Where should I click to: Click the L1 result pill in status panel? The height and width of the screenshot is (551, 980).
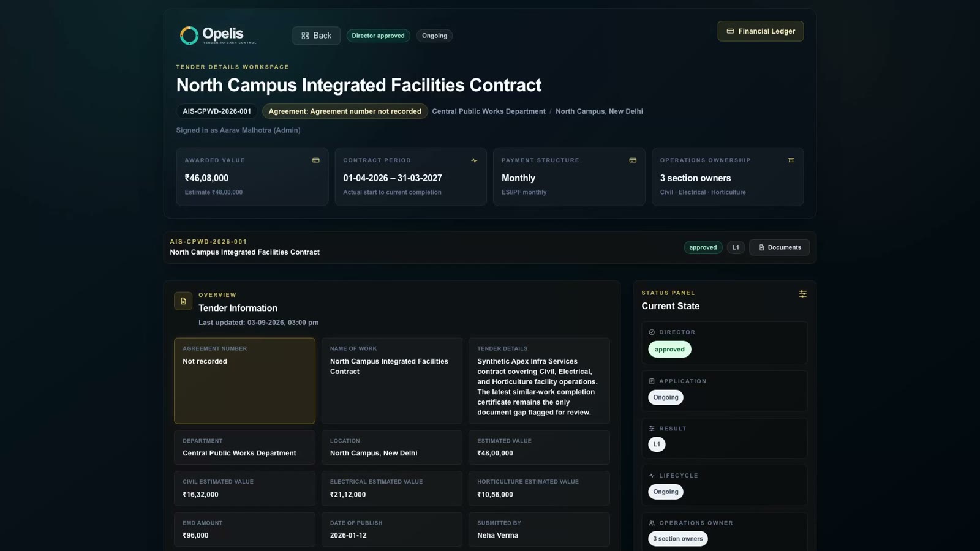point(657,444)
